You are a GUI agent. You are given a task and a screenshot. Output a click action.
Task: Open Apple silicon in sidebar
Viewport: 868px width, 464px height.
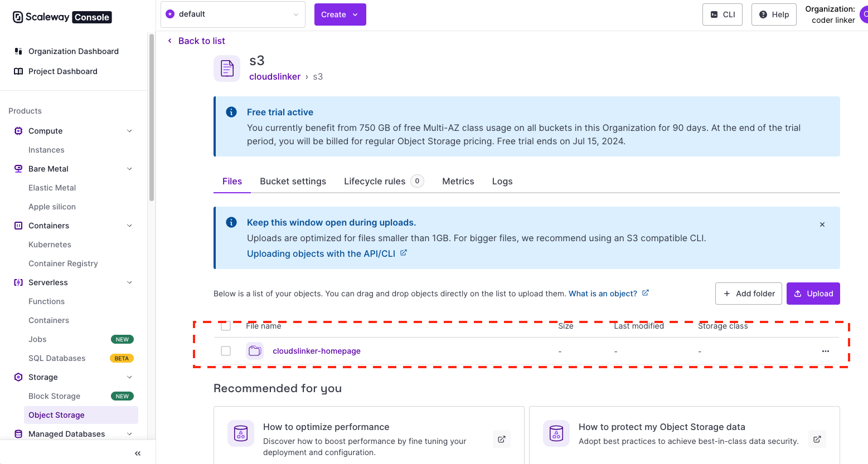[x=52, y=207]
